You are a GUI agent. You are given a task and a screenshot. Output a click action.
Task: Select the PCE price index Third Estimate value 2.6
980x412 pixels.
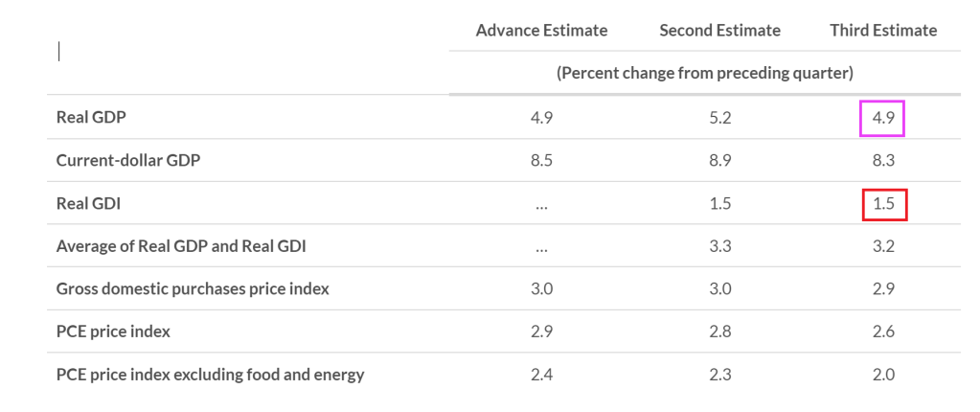click(x=883, y=332)
